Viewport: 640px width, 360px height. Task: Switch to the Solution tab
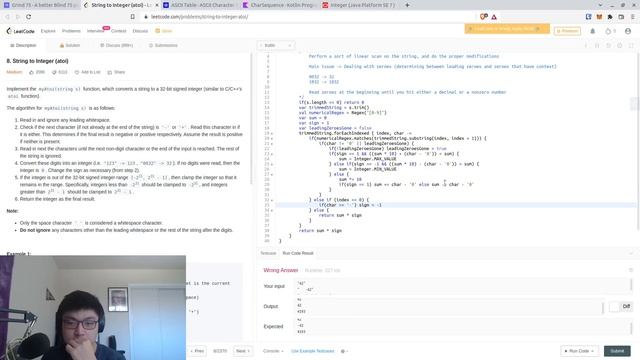70,45
